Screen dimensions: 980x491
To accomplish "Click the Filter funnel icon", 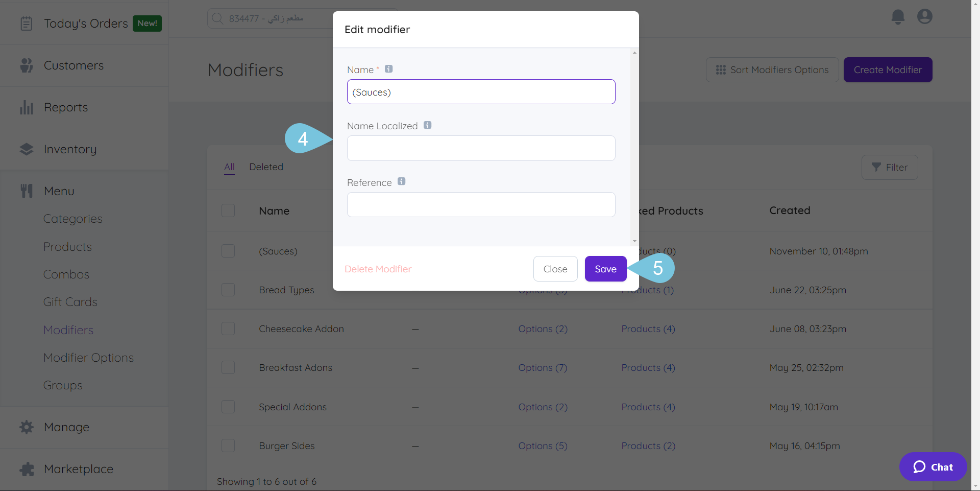I will coord(877,167).
